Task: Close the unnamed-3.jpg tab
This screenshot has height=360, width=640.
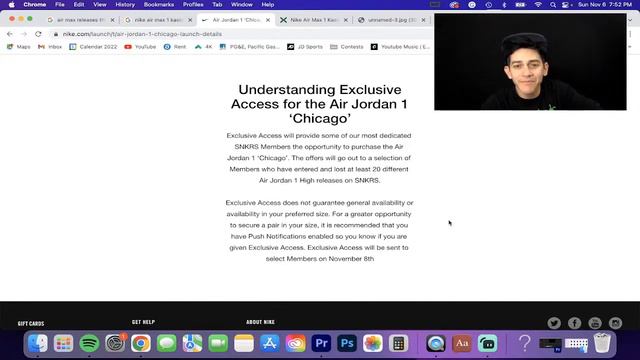Action: (x=423, y=20)
